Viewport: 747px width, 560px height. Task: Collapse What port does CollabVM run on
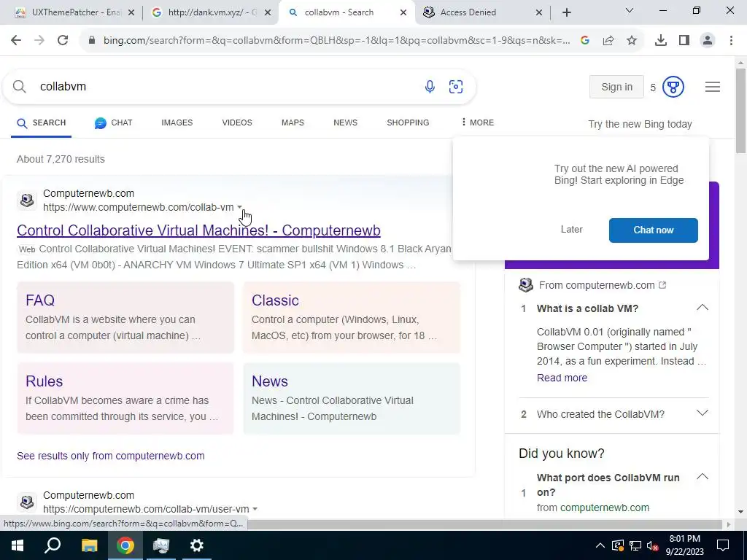[x=703, y=477]
